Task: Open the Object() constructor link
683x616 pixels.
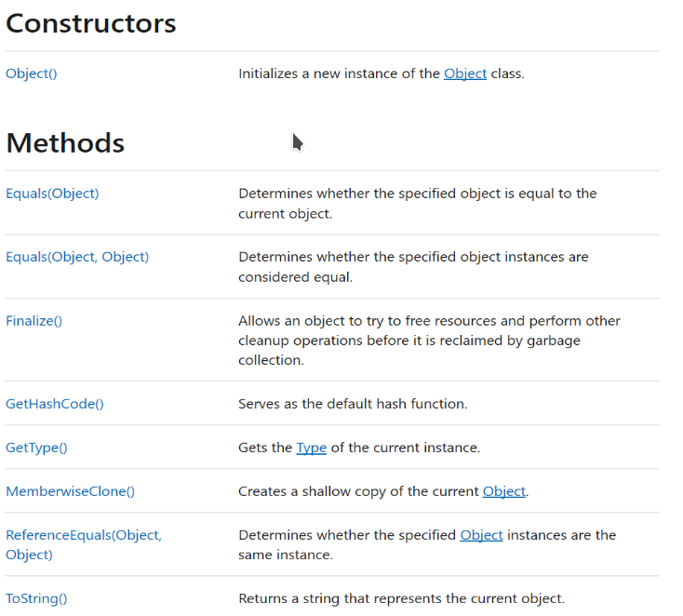Action: click(32, 74)
